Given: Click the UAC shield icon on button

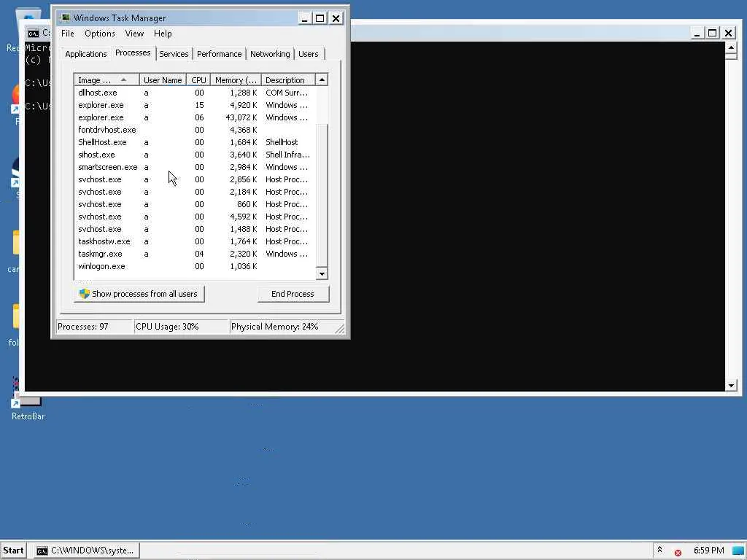Looking at the screenshot, I should [x=85, y=294].
